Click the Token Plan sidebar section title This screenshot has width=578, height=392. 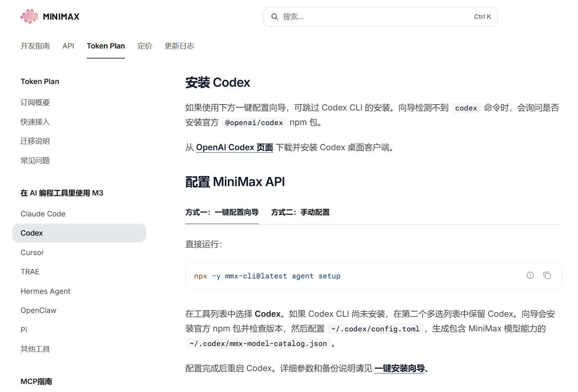pyautogui.click(x=40, y=82)
